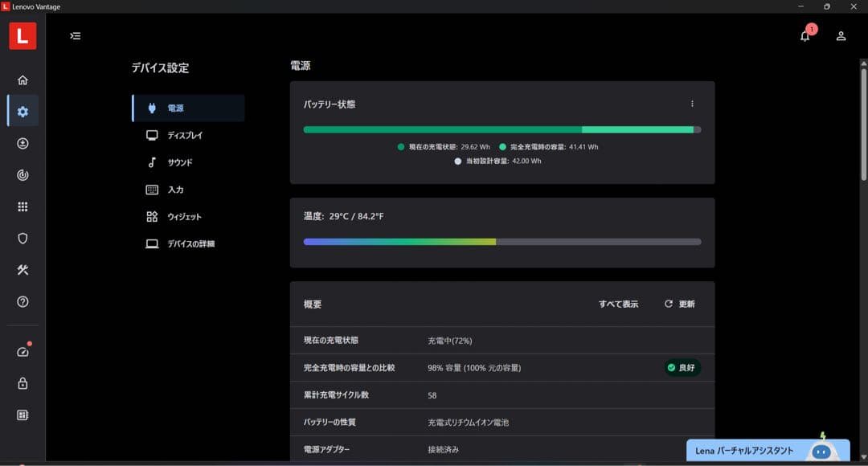868x466 pixels.
Task: Select the Device Settings gear icon
Action: point(23,111)
